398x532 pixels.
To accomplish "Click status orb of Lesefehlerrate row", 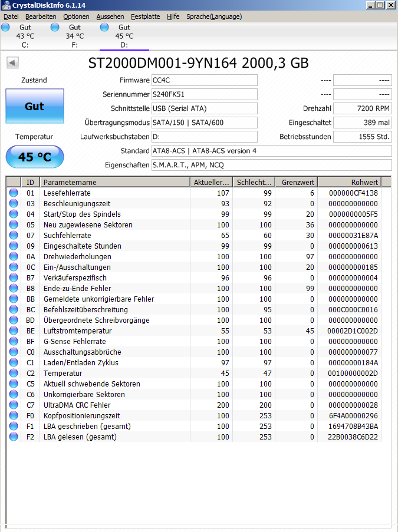I will click(x=14, y=193).
